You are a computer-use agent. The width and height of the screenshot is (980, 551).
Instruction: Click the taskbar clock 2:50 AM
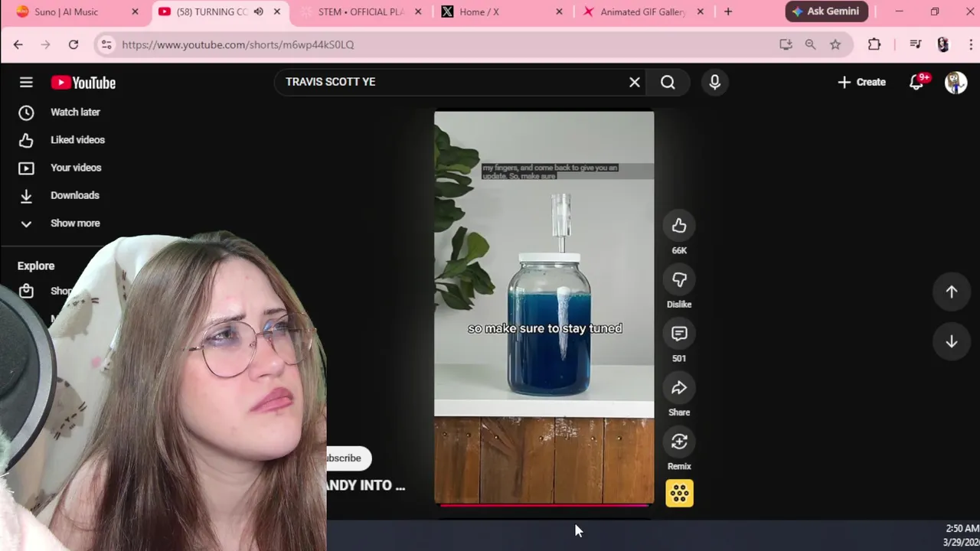point(962,529)
